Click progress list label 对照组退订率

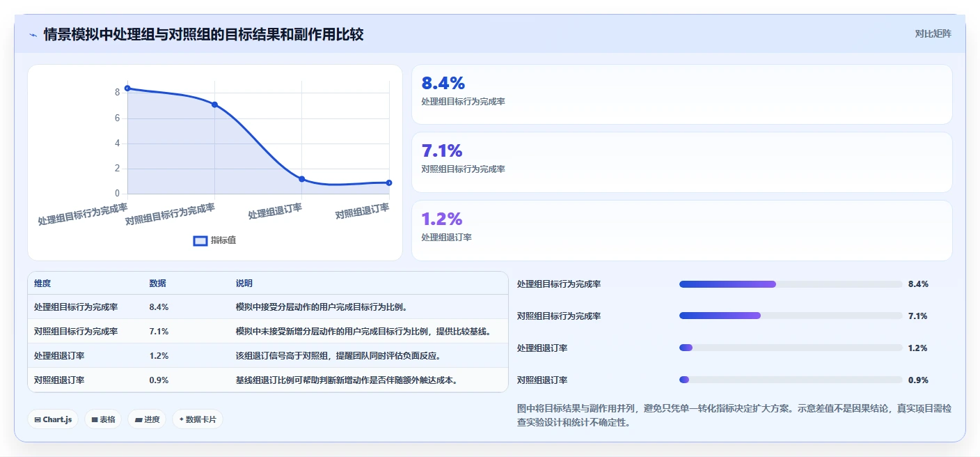tap(542, 380)
